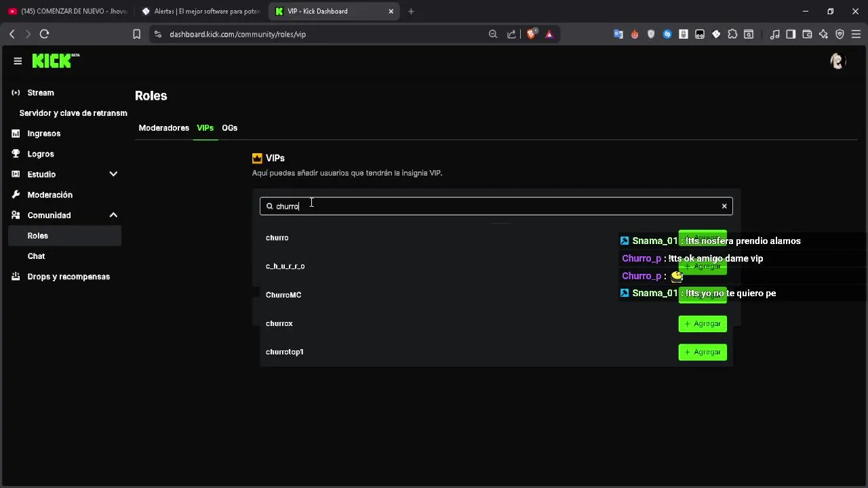868x488 pixels.
Task: View site information icon in address bar
Action: coord(157,34)
